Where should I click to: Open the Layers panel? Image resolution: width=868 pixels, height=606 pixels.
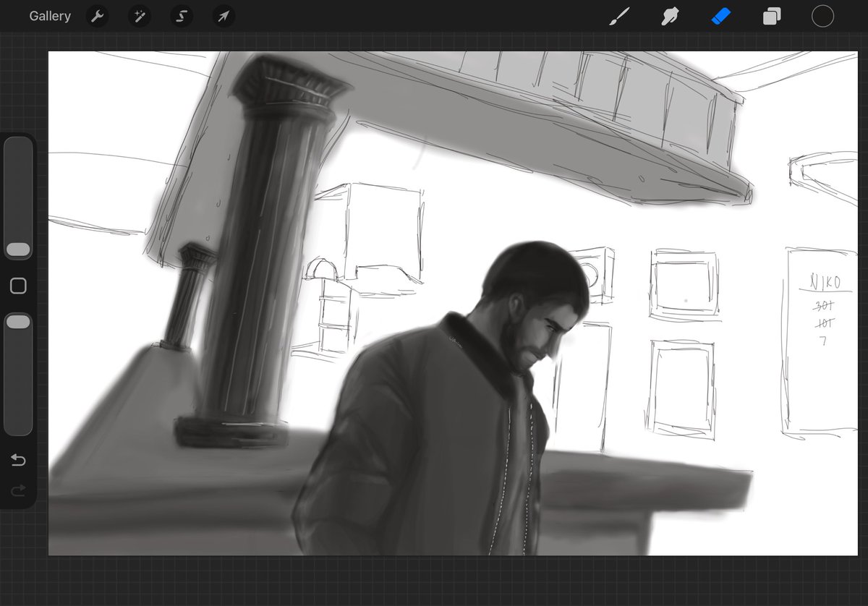click(772, 17)
